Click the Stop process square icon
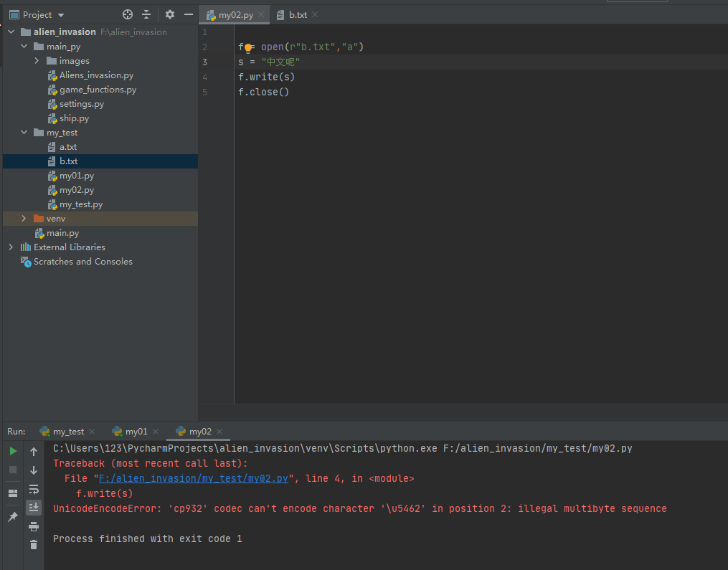 click(x=13, y=470)
